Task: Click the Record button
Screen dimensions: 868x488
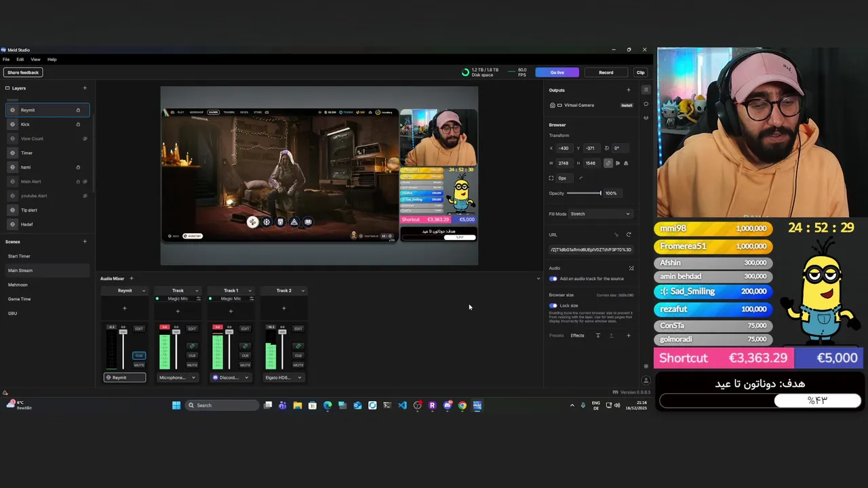Action: pos(606,73)
